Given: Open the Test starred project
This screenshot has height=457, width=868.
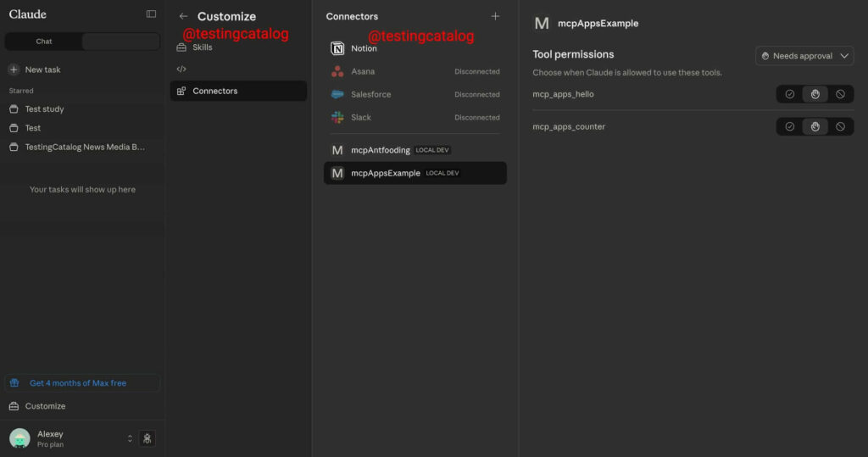Looking at the screenshot, I should (82, 128).
